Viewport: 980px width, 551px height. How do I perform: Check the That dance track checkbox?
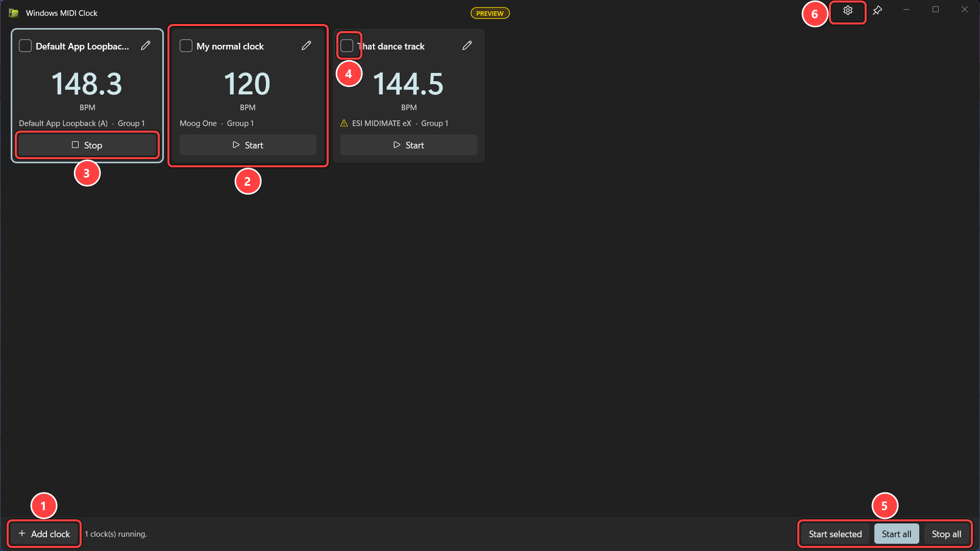[x=347, y=46]
